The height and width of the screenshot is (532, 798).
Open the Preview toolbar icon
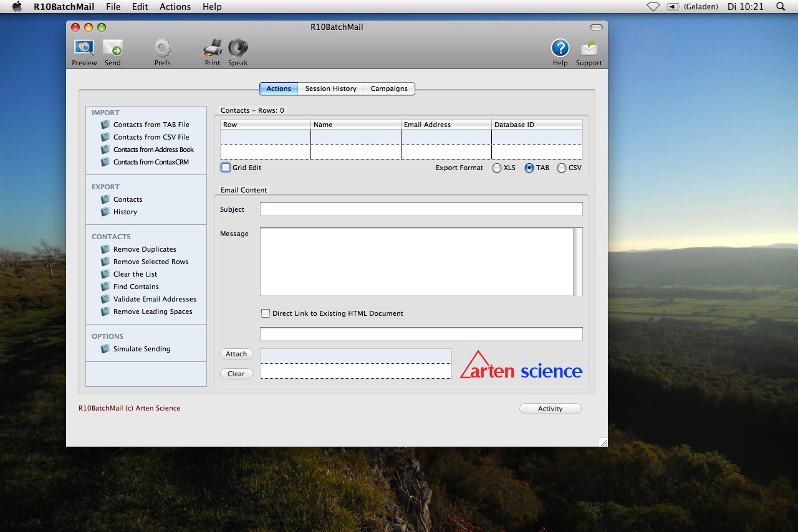point(84,49)
